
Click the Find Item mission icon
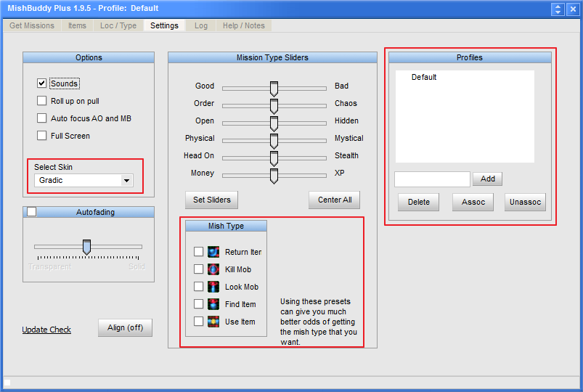pyautogui.click(x=213, y=304)
